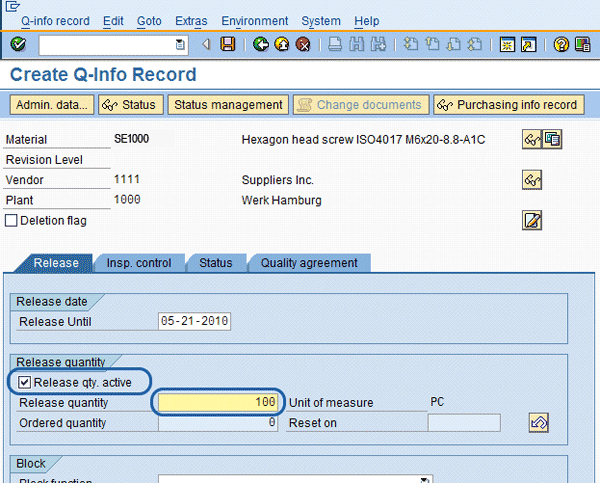
Task: Click the Admin. data... button
Action: pyautogui.click(x=52, y=105)
